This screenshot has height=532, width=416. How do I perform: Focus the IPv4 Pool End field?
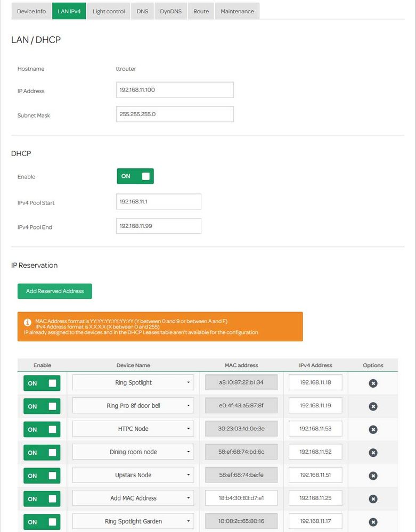(x=158, y=226)
